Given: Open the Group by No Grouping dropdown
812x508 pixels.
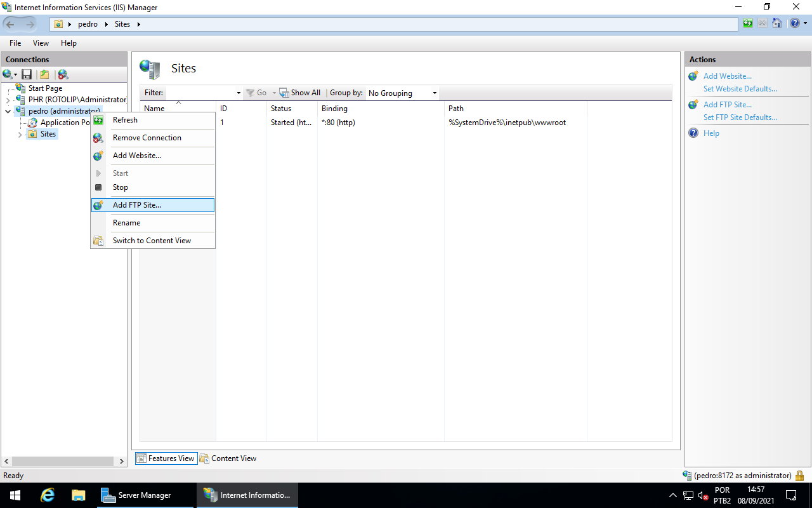Looking at the screenshot, I should point(403,93).
